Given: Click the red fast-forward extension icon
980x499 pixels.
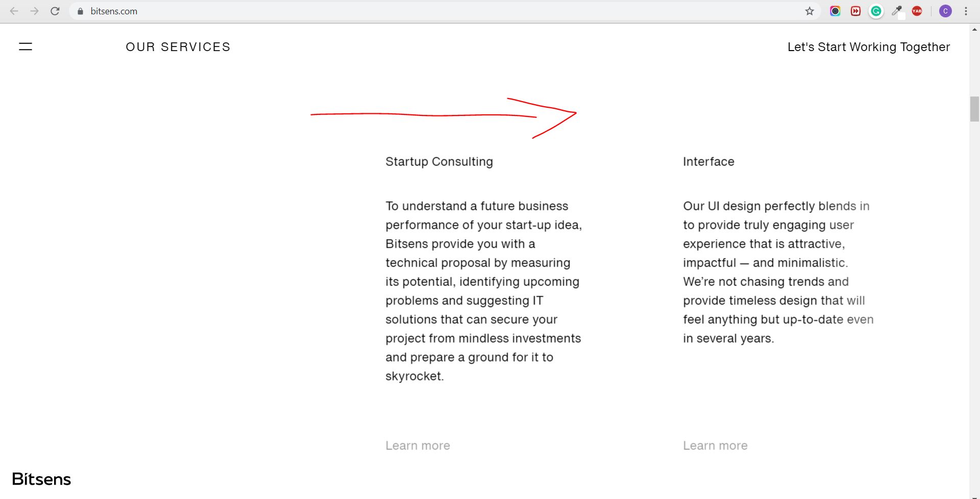Looking at the screenshot, I should point(855,11).
